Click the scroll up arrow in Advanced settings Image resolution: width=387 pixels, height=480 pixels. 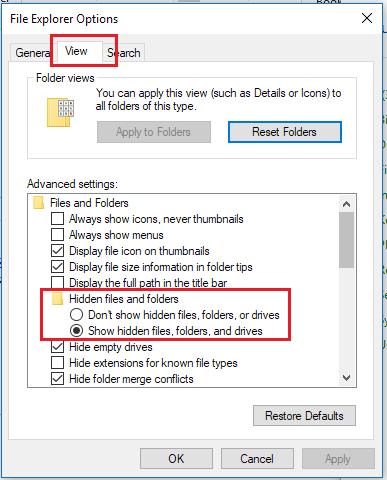click(x=347, y=204)
